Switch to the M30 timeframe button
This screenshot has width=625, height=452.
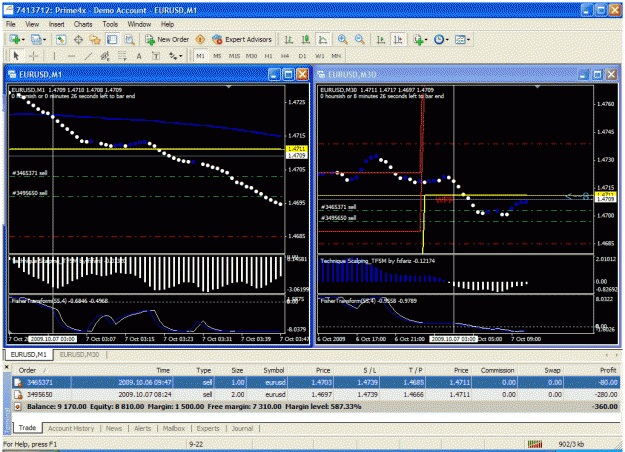click(x=252, y=56)
